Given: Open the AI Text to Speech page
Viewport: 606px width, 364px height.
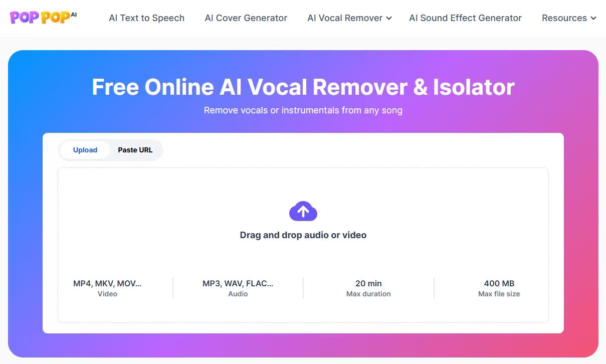Looking at the screenshot, I should pyautogui.click(x=146, y=18).
